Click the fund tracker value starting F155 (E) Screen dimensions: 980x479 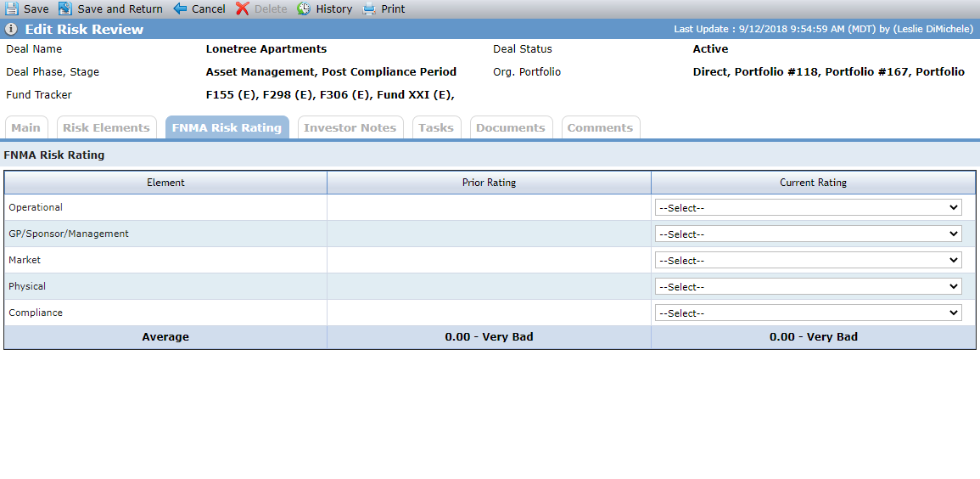tap(330, 95)
